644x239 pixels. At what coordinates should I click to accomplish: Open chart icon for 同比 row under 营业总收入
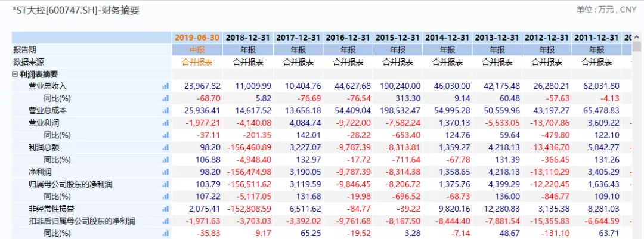(166, 98)
